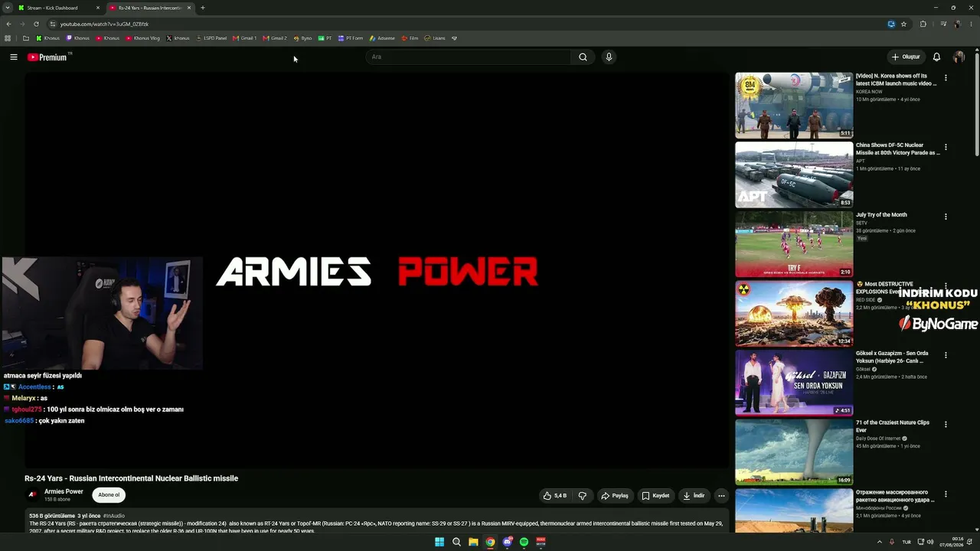Open the PT Form bookmark

click(x=351, y=37)
